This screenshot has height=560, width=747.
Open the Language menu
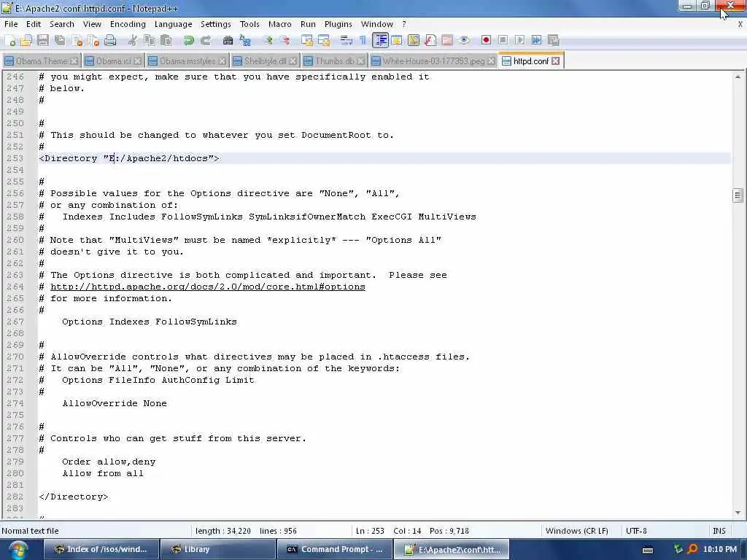coord(174,24)
